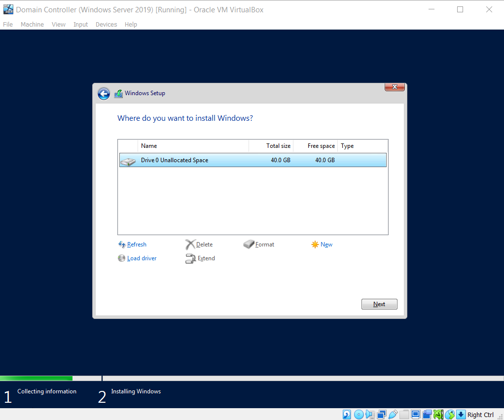Click the optical drives icon in status bar
Screen dimensions: 504x420
(359, 414)
